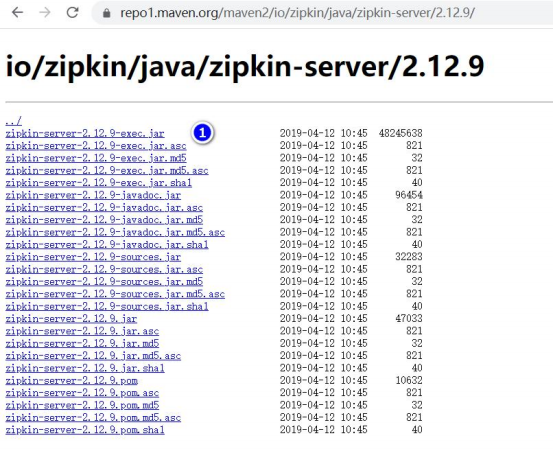Open zipkin-server-2.12.9.pom.asc link
Screen dimensions: 553x451
(x=82, y=393)
